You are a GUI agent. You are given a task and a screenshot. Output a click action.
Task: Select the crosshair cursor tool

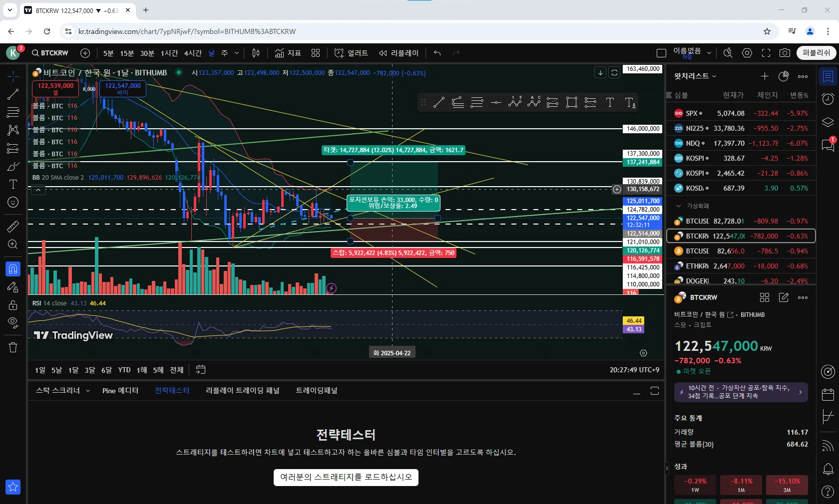13,76
